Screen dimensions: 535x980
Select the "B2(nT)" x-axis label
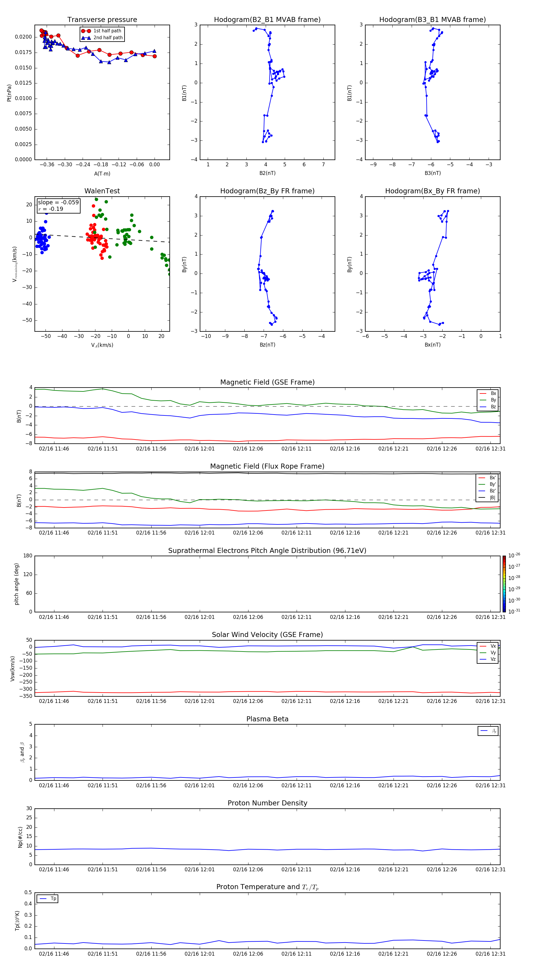(x=267, y=173)
